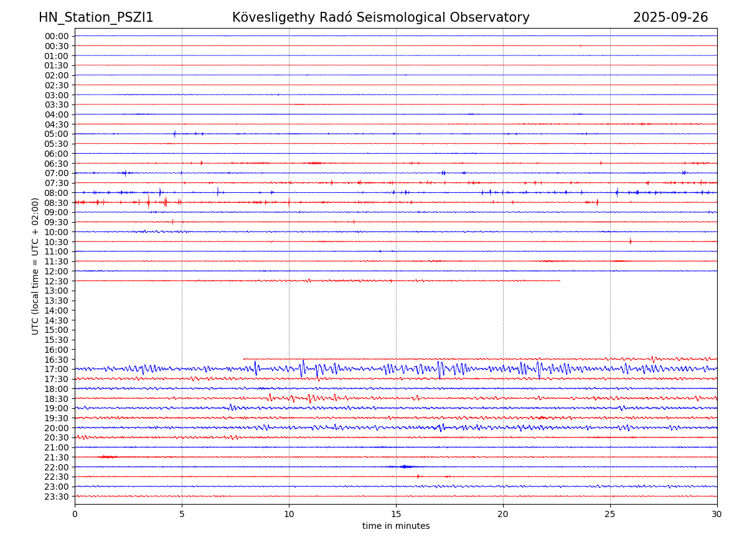This screenshot has height=560, width=747.
Task: Select the 17:00 row time label
Action: pos(57,369)
